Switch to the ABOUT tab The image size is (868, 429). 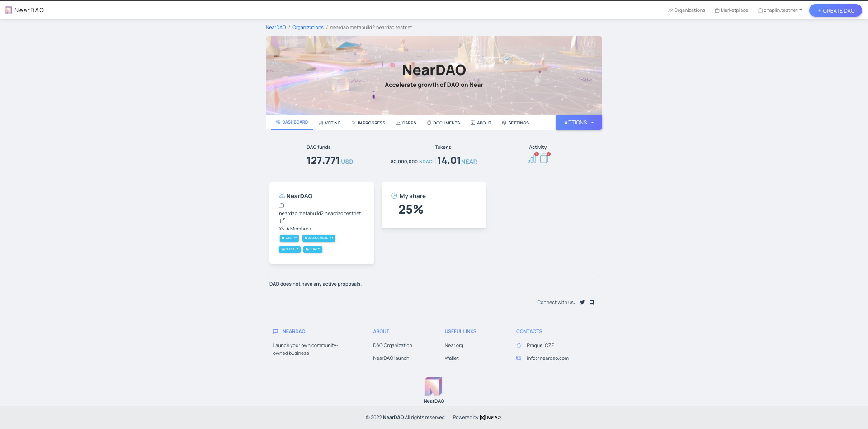point(481,123)
